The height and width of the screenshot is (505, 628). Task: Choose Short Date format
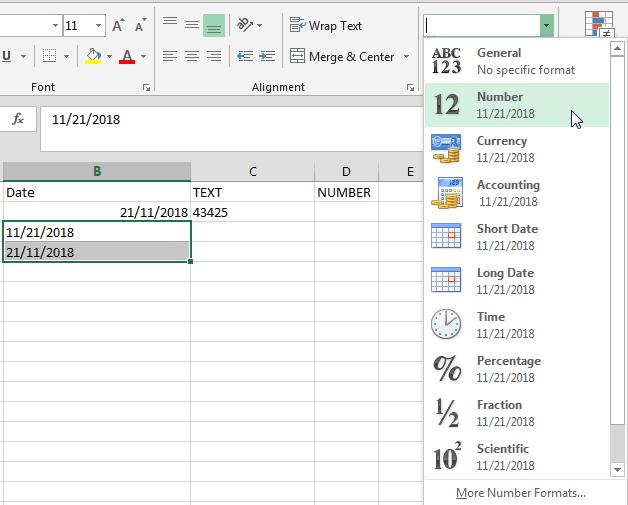point(517,237)
